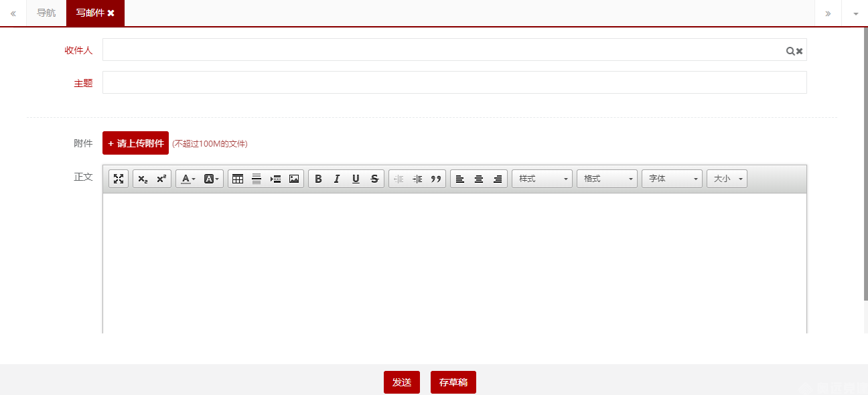Screen dimensions: 868x395
Task: Insert a table into the body
Action: coord(238,179)
